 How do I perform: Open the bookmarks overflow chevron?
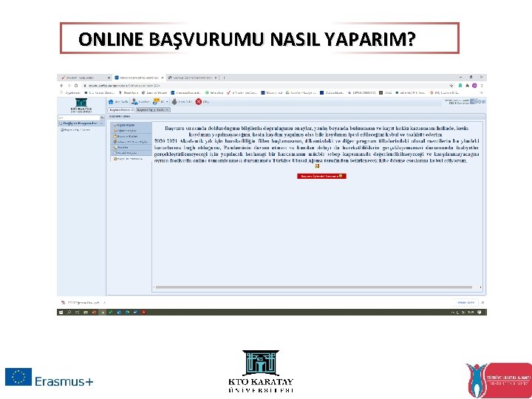pyautogui.click(x=481, y=92)
